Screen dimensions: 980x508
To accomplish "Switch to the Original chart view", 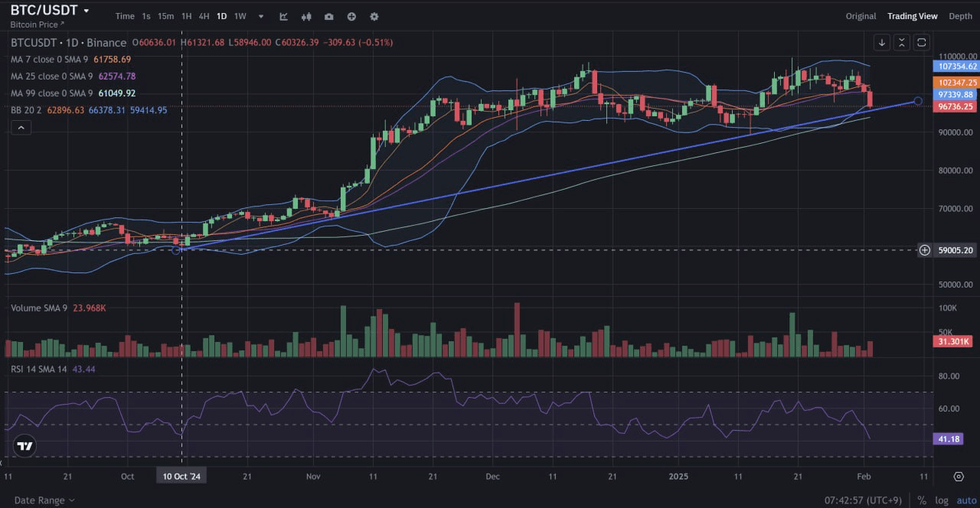I will pyautogui.click(x=861, y=16).
